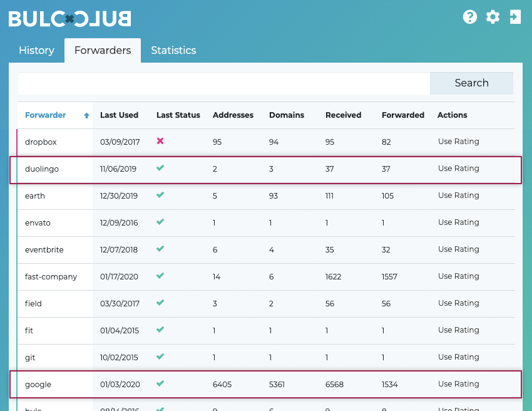
Task: Sort by the Last Status column header
Action: [178, 115]
